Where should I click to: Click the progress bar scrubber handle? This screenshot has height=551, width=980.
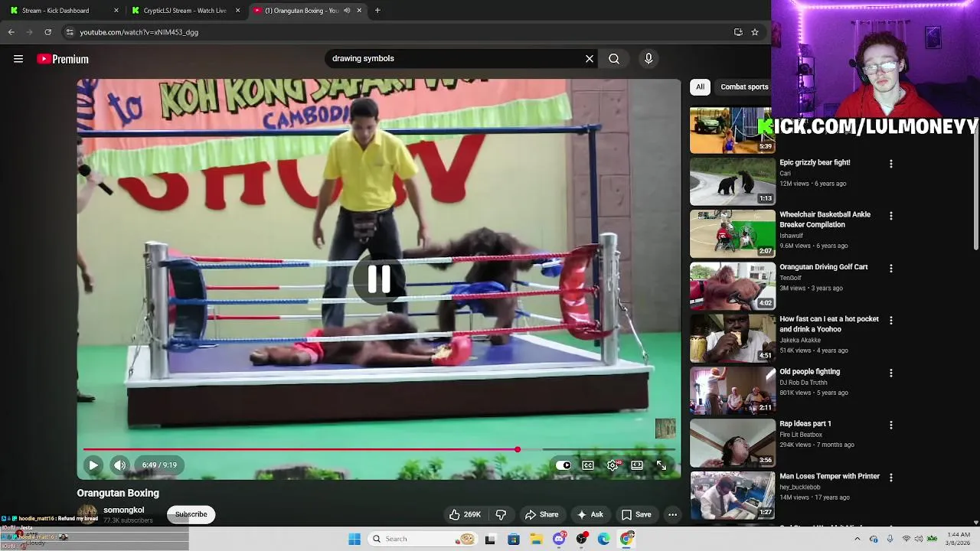[x=518, y=449]
